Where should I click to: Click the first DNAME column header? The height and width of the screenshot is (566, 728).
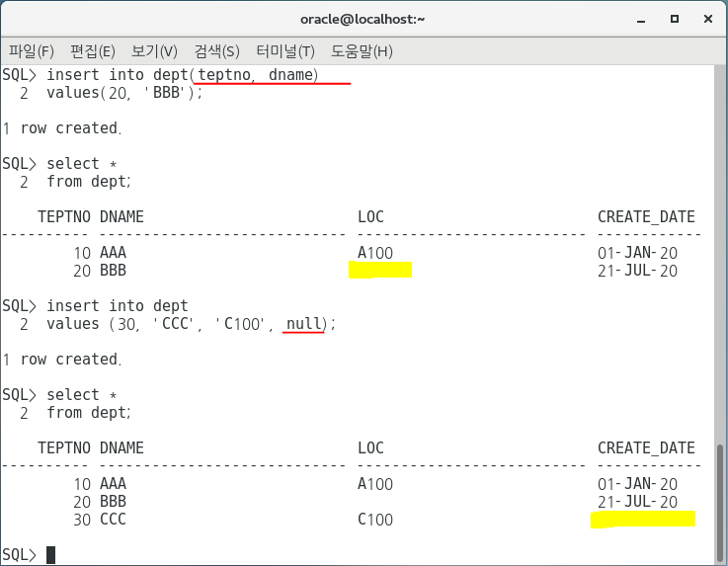[x=121, y=217]
